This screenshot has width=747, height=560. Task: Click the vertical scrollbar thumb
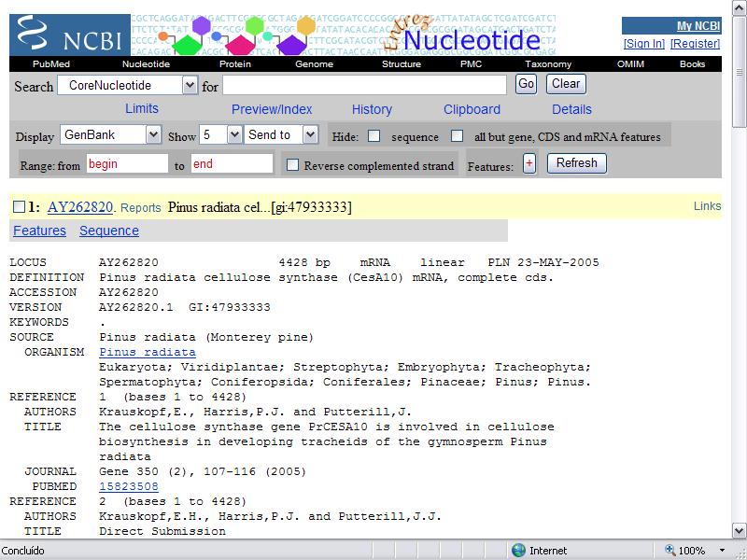[x=740, y=72]
